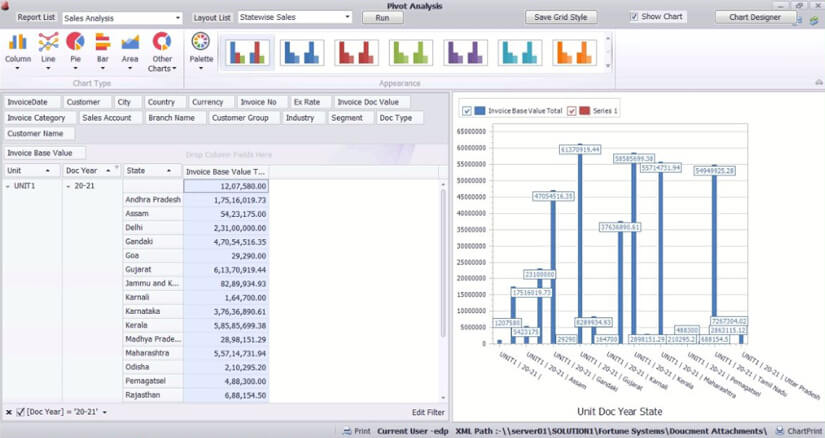Pick the Bar chart type
This screenshot has height=438, width=825.
102,48
